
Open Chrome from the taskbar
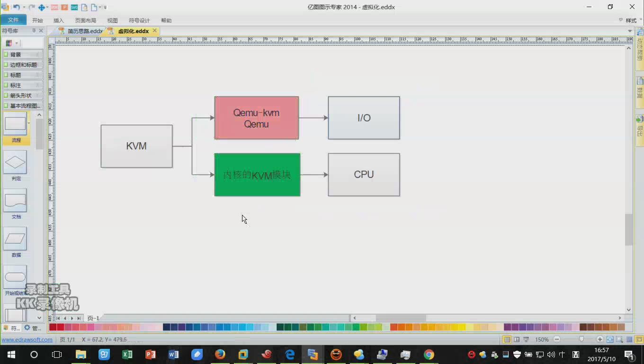click(429, 354)
